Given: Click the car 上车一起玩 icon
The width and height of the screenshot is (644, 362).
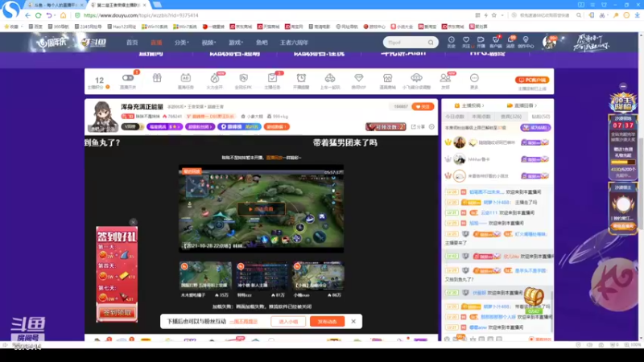Looking at the screenshot, I should (330, 78).
